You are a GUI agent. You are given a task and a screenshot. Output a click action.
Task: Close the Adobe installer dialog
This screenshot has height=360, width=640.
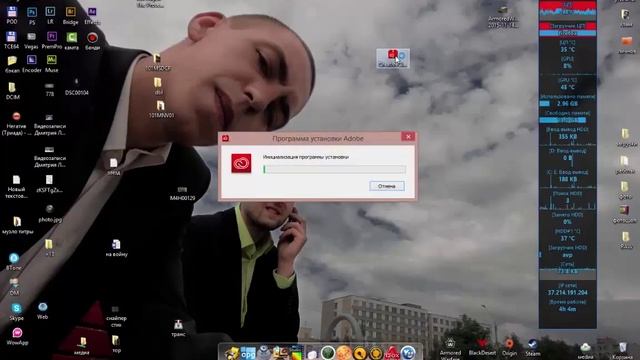(408, 137)
